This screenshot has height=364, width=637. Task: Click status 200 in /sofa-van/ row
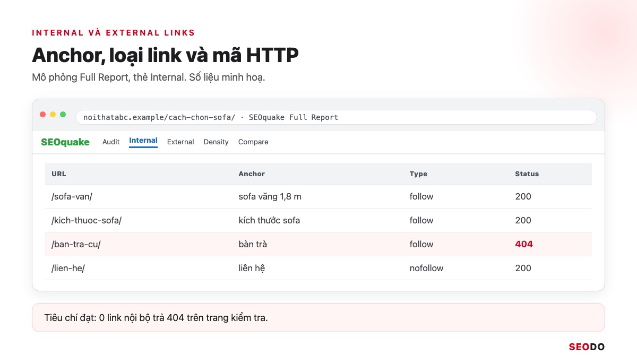(523, 196)
